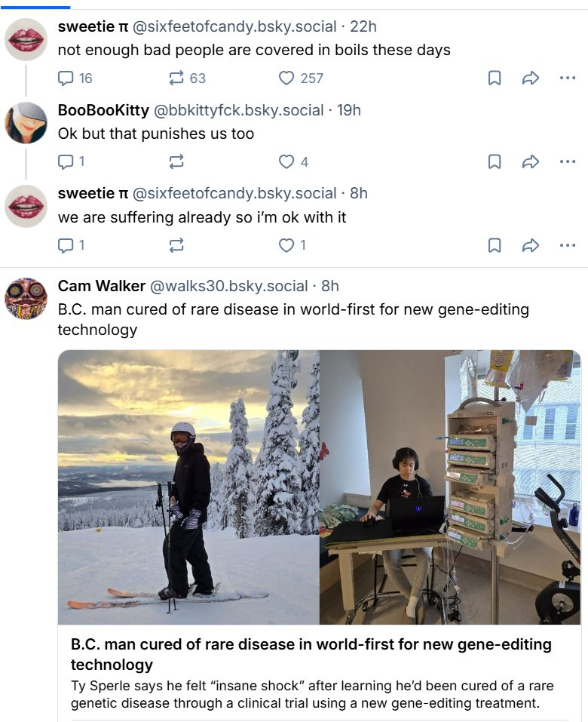
Task: Open more options on BooBooKitty's post
Action: point(568,161)
